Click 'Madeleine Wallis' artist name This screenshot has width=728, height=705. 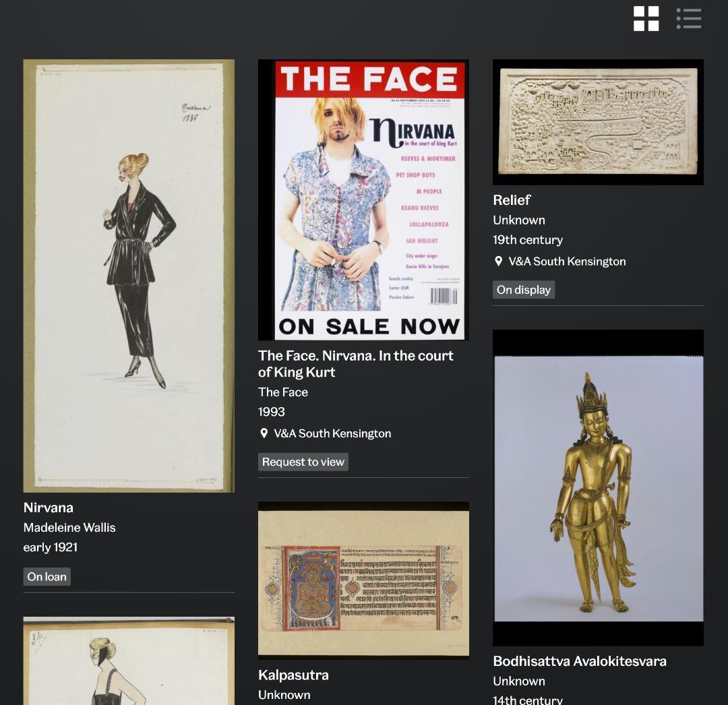pyautogui.click(x=69, y=528)
